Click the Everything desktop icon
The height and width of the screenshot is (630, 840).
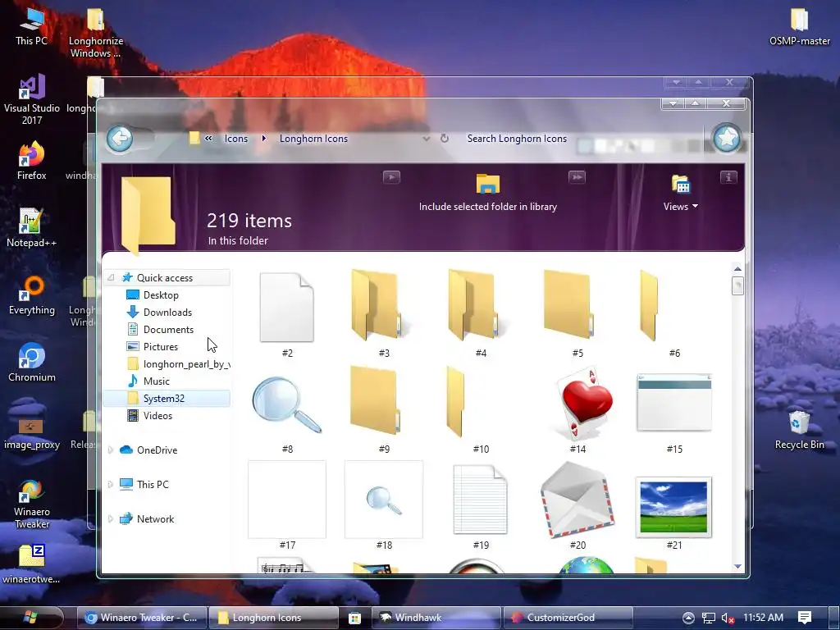[32, 295]
